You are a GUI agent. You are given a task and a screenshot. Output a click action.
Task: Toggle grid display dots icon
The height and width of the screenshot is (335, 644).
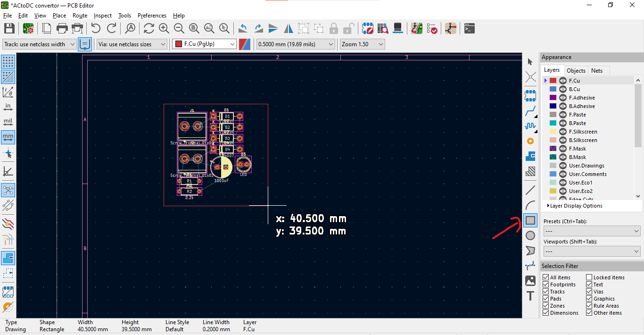pos(8,62)
